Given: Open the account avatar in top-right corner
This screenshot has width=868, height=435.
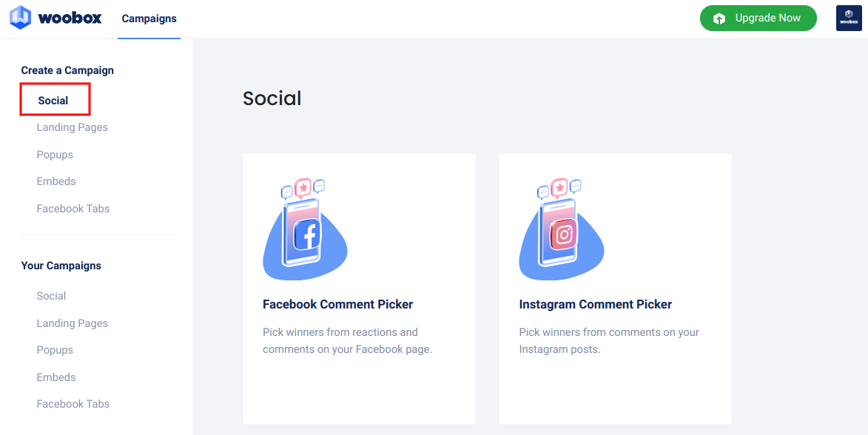Looking at the screenshot, I should pyautogui.click(x=849, y=18).
